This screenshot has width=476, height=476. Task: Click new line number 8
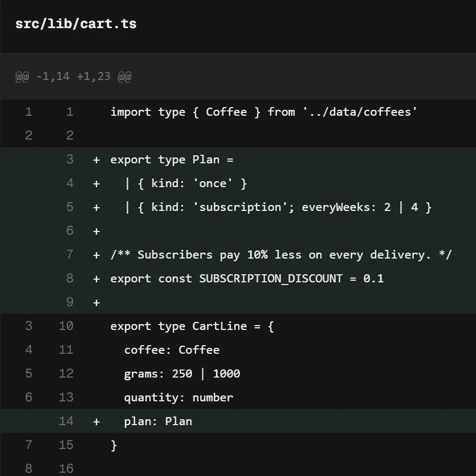(70, 279)
